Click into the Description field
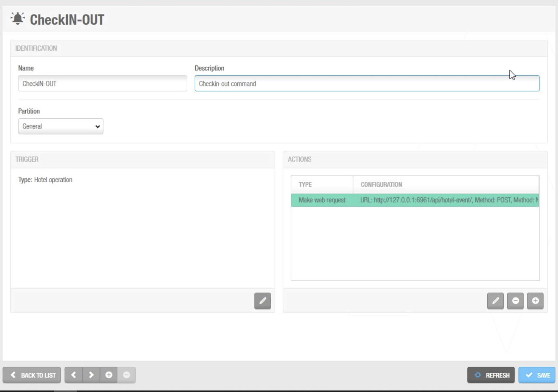558x392 pixels. pyautogui.click(x=367, y=84)
